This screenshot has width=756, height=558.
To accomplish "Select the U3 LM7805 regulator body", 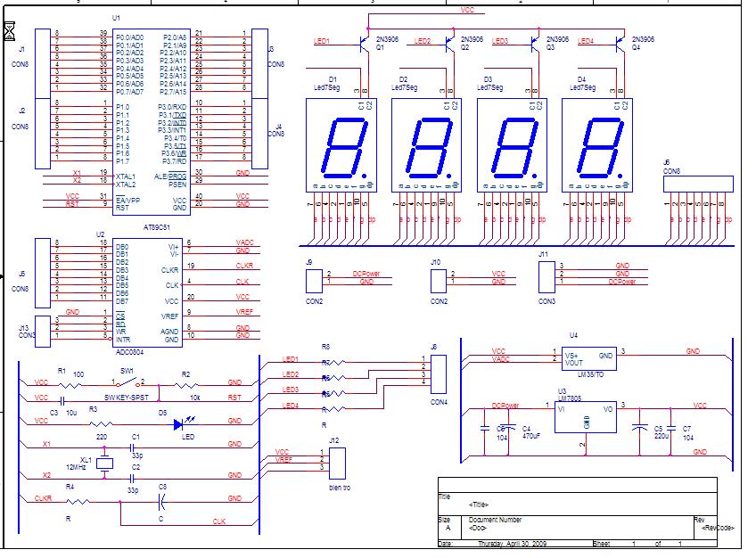I will pos(586,417).
